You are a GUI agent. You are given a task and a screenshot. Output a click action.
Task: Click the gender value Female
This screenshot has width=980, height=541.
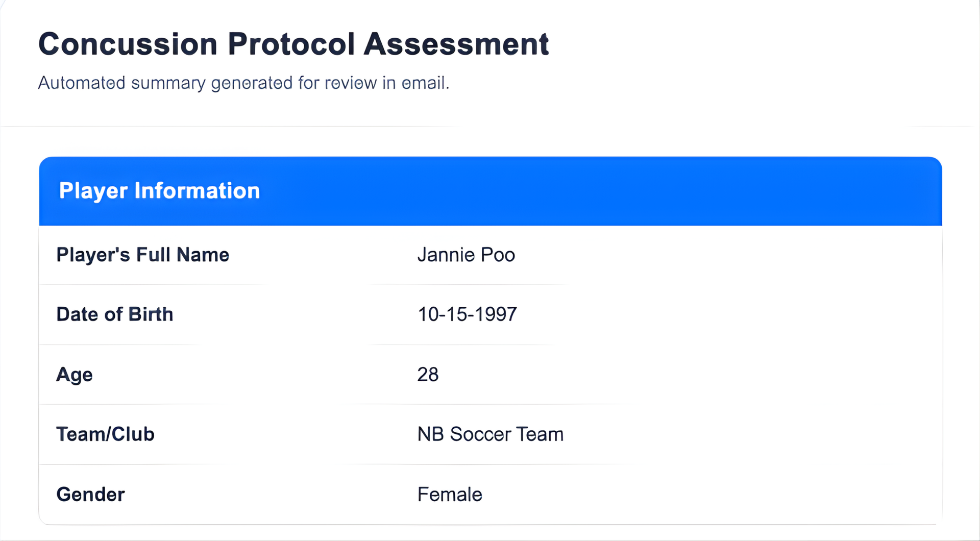[450, 495]
